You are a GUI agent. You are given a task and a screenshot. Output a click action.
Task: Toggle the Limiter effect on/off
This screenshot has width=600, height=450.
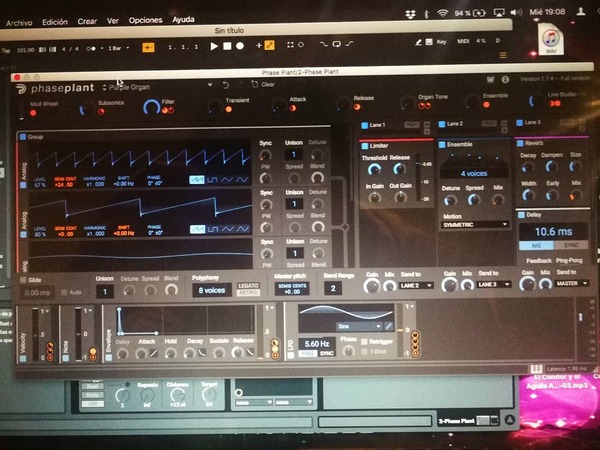[365, 146]
